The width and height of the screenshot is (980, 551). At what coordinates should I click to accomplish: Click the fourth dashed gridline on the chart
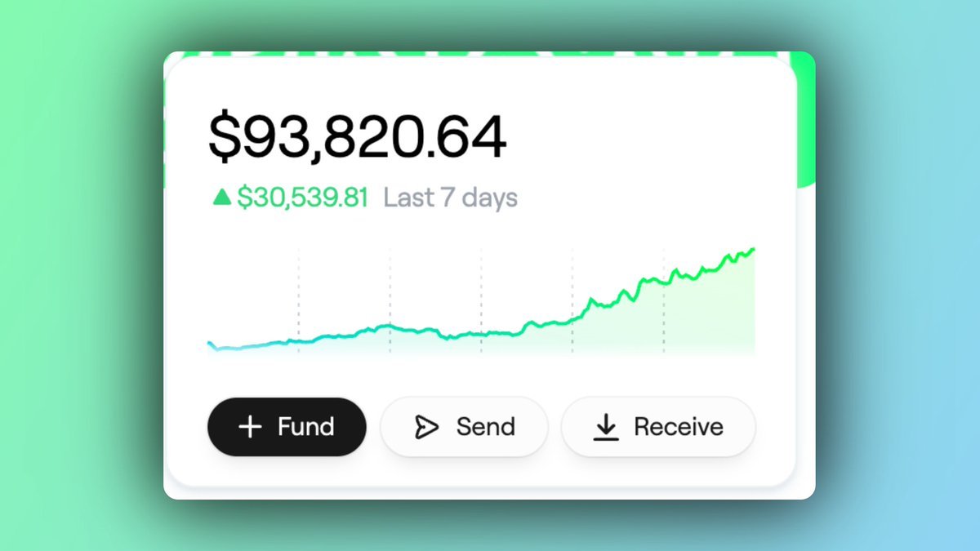[x=572, y=278]
